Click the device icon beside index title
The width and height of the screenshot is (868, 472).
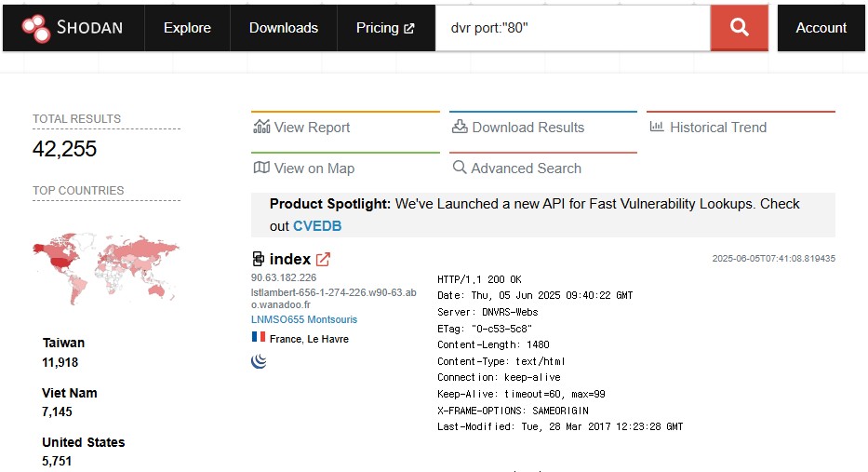[258, 259]
